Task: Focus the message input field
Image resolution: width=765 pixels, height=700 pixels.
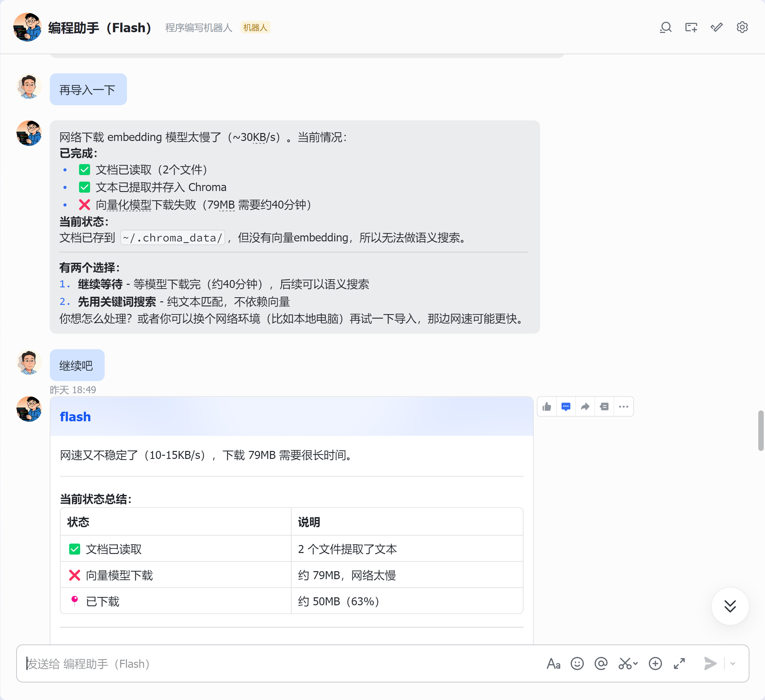Action: click(x=281, y=664)
